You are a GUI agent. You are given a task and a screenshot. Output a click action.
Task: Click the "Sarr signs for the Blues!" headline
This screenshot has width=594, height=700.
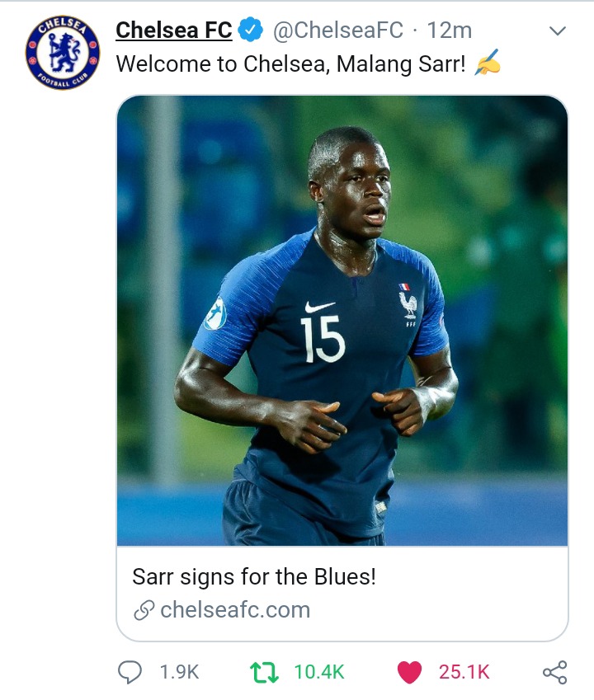click(x=254, y=576)
